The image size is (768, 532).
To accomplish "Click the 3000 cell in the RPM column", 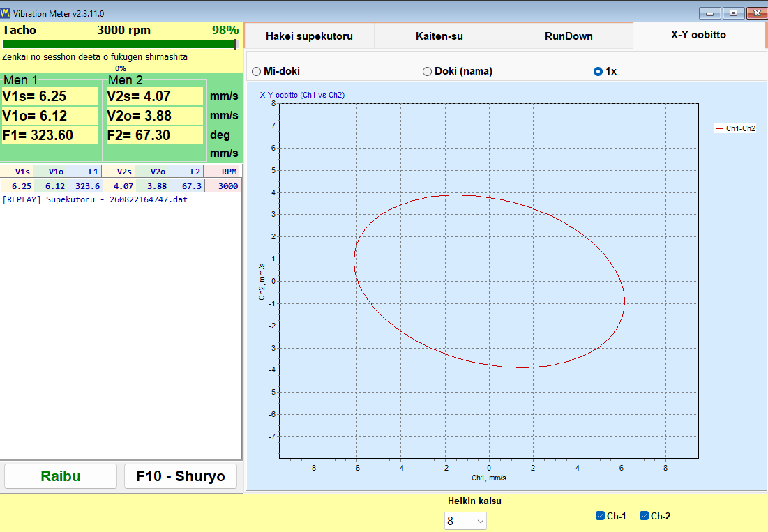I will coord(223,186).
